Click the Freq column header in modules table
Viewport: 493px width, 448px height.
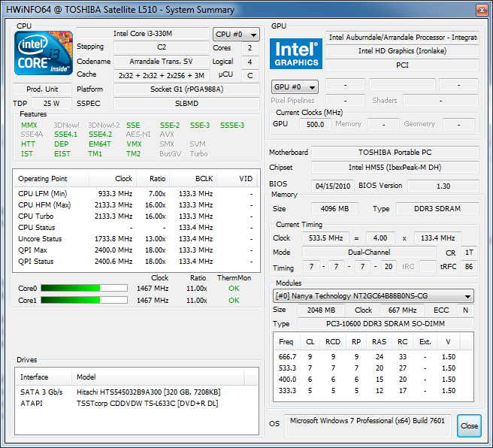pyautogui.click(x=286, y=342)
